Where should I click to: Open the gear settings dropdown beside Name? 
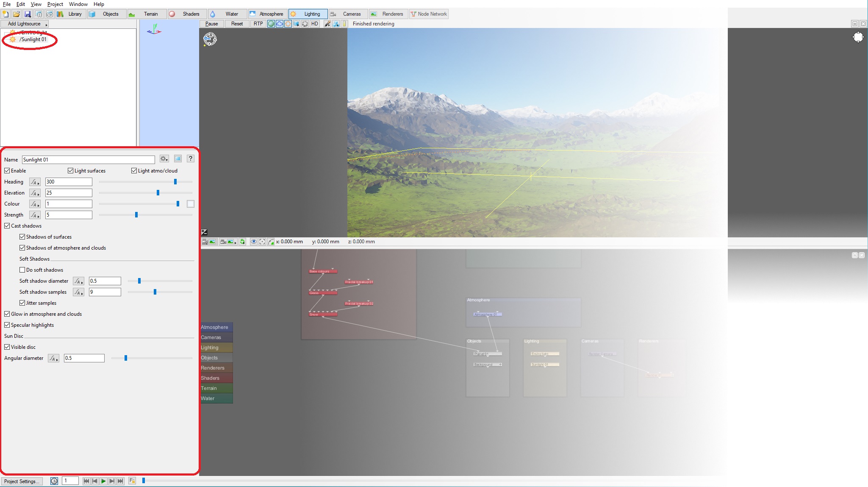(164, 159)
